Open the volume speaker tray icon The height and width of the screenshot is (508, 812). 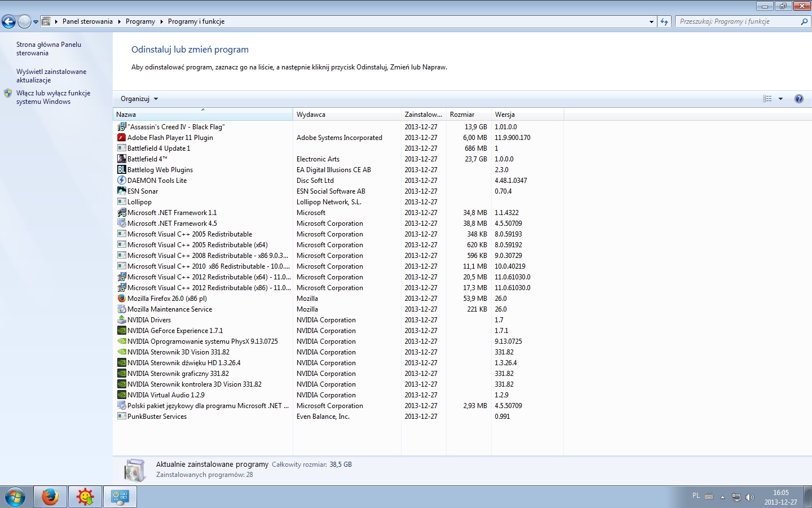click(750, 497)
